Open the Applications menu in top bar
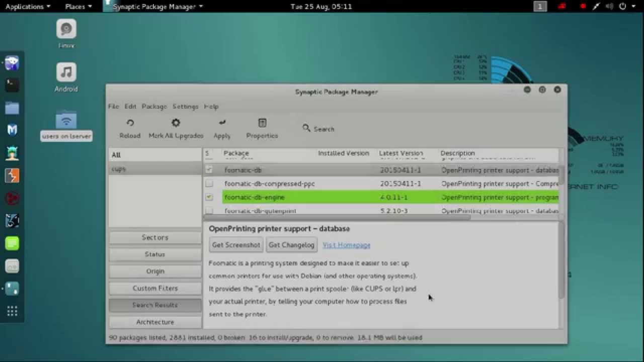Image resolution: width=644 pixels, height=362 pixels. (27, 7)
